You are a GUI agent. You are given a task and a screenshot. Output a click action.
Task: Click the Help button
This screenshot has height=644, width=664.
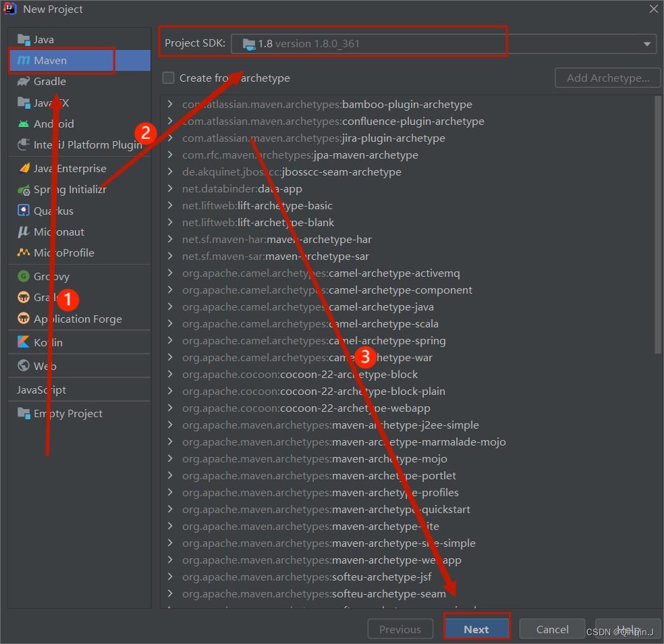[628, 629]
